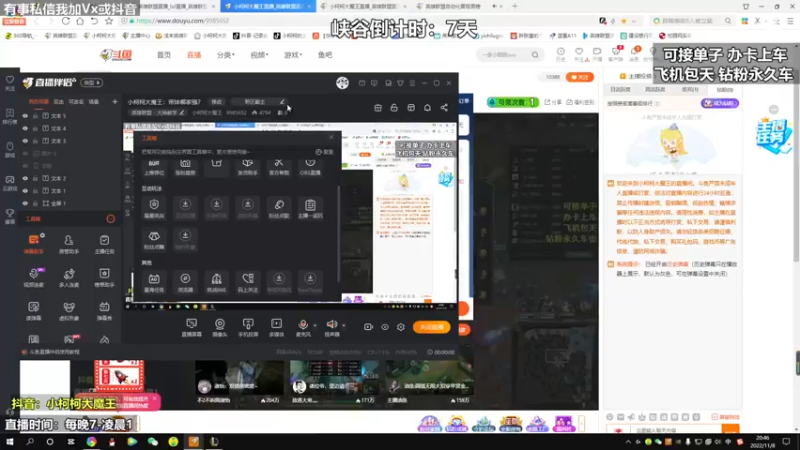The image size is (800, 450).
Task: Open 主播一起玩 tool in toolbox dialog
Action: (310, 209)
